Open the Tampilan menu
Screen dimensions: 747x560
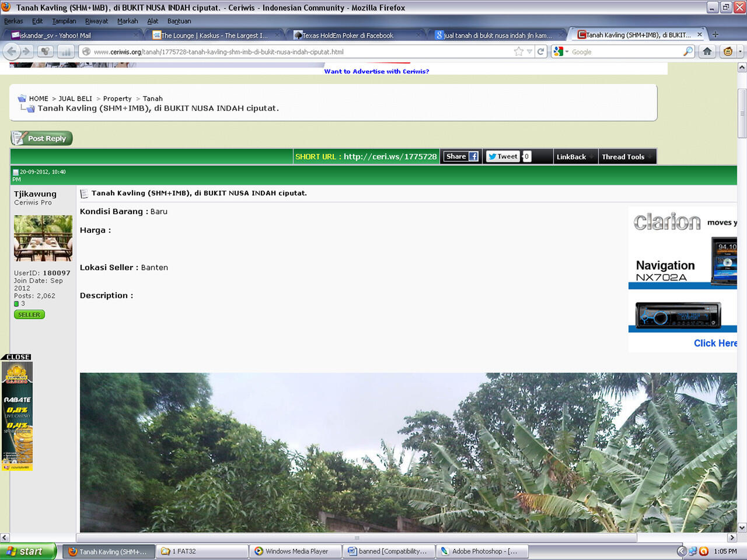(64, 21)
